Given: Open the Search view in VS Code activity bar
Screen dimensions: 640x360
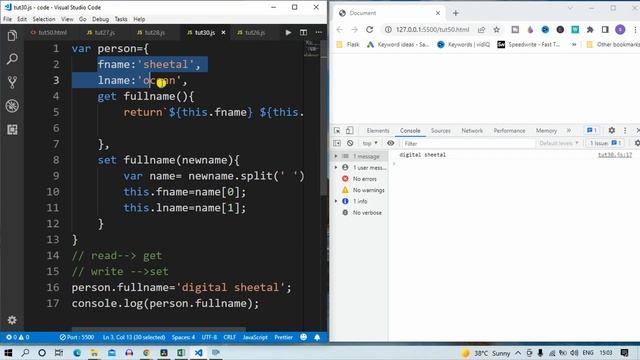Looking at the screenshot, I should click(x=12, y=59).
